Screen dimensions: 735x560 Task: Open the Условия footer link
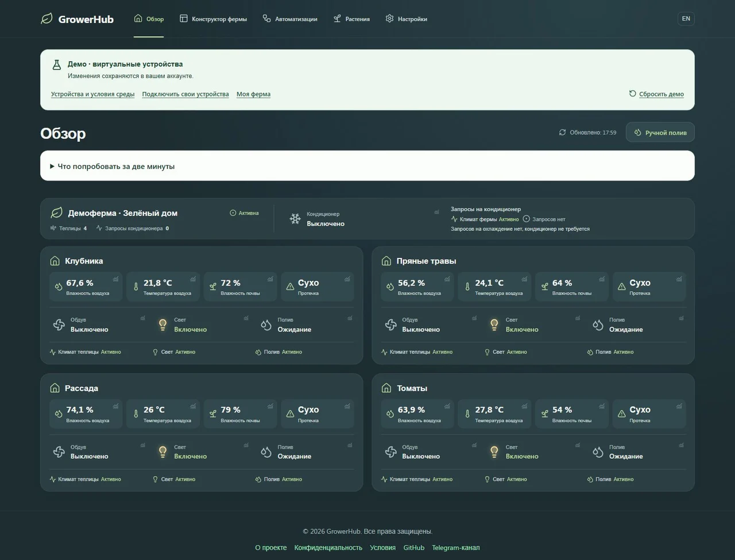click(x=382, y=548)
